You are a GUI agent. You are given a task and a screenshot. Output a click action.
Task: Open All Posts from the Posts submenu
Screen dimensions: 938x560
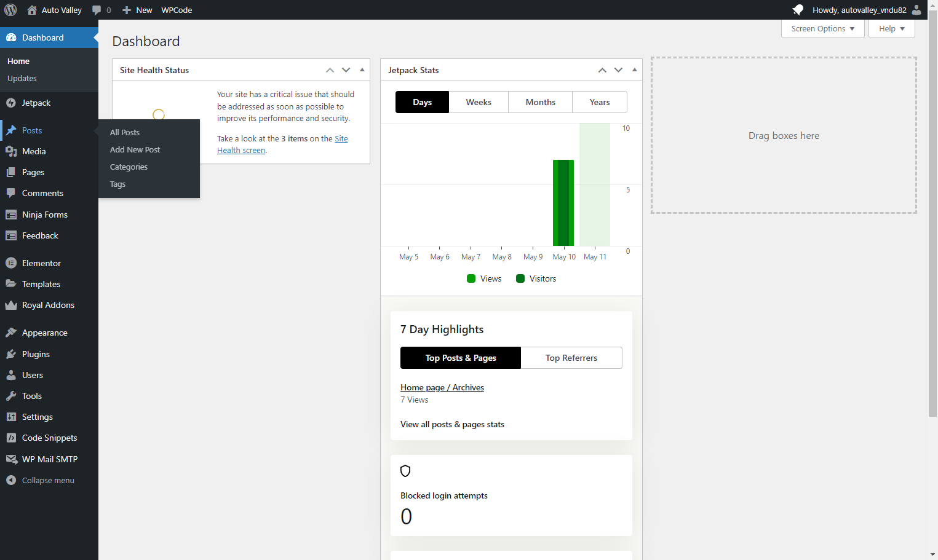[125, 132]
